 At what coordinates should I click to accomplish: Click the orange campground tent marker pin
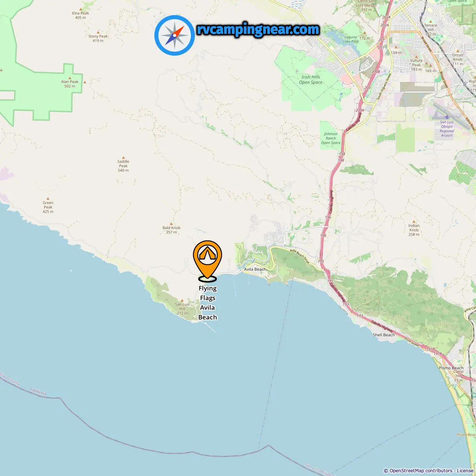(x=208, y=261)
